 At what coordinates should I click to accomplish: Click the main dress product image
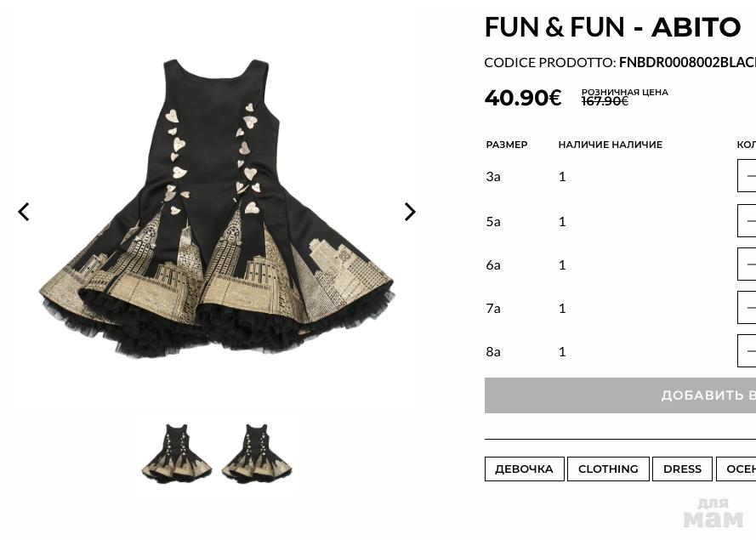217,208
